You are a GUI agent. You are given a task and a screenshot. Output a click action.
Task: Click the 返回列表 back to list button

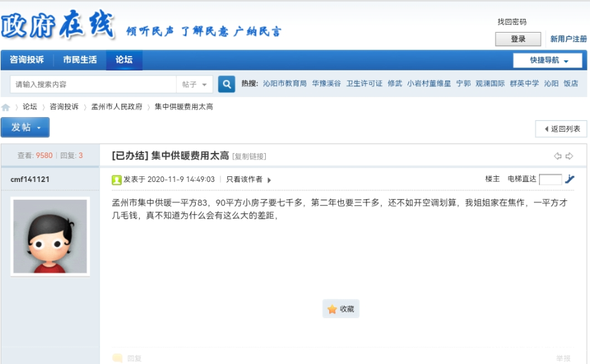pyautogui.click(x=561, y=128)
